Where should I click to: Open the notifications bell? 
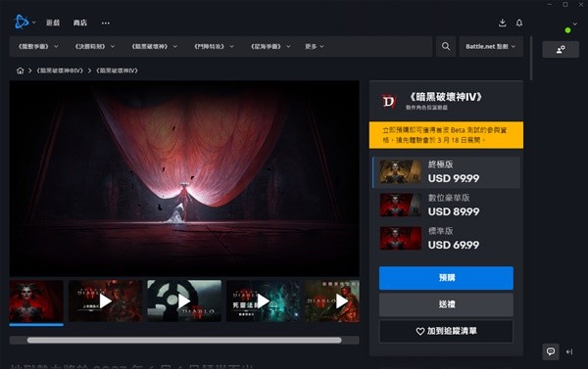point(519,23)
